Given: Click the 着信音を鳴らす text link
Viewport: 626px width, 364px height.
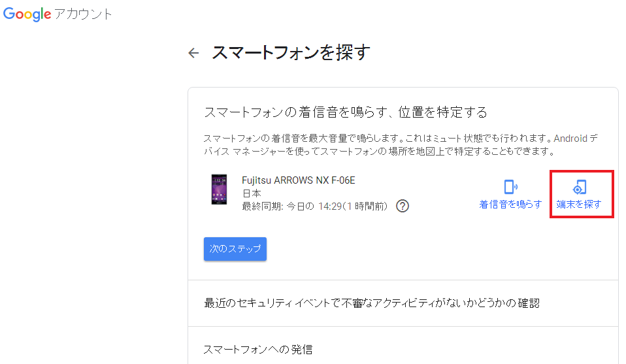Looking at the screenshot, I should pos(510,205).
